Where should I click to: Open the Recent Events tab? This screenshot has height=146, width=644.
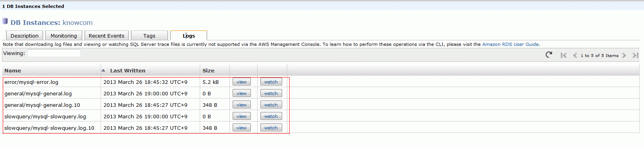point(107,36)
